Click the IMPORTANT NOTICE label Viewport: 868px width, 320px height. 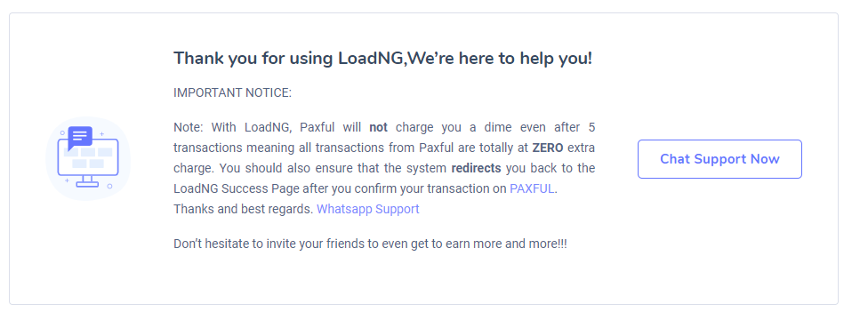pyautogui.click(x=232, y=92)
